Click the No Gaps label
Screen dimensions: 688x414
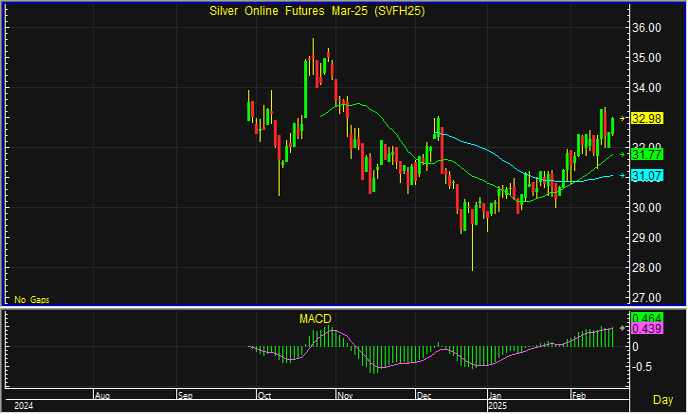[31, 299]
